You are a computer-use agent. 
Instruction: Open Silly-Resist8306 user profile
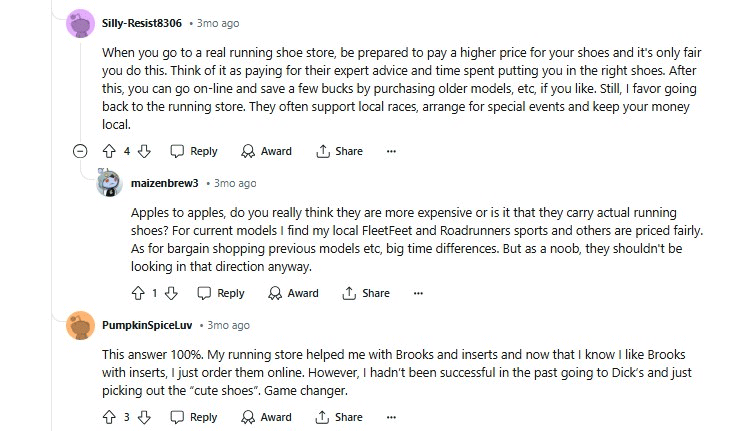(141, 22)
